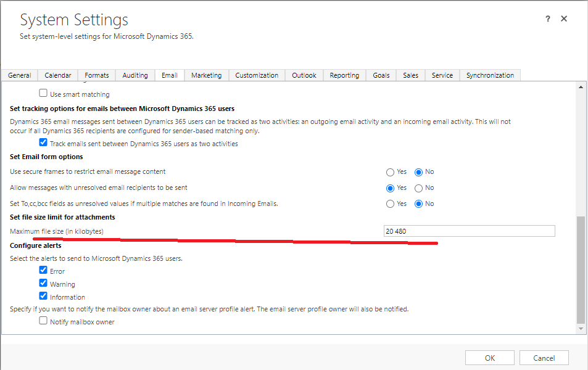Select Yes for To,cc,bcc unresolved values
Screen dimensions: 588x370
pyautogui.click(x=390, y=204)
